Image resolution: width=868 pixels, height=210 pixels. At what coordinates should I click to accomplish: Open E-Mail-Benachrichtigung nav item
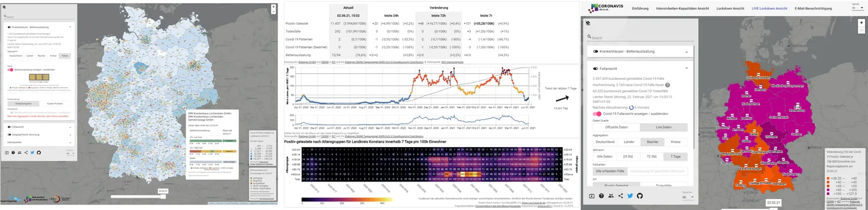813,8
